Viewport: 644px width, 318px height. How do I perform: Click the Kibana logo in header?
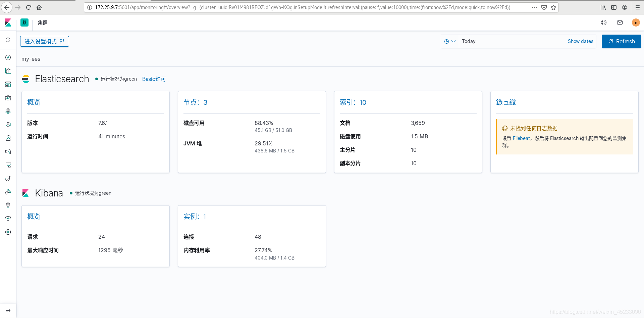8,22
